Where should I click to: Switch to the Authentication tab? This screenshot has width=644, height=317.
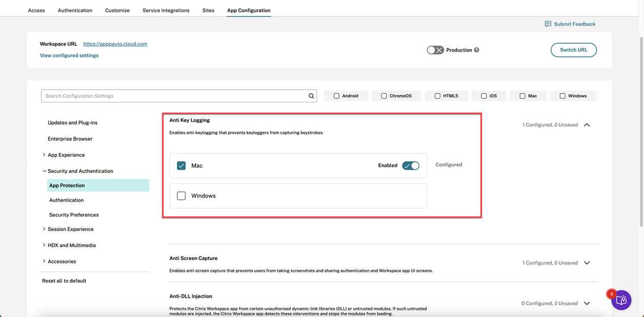[x=75, y=10]
